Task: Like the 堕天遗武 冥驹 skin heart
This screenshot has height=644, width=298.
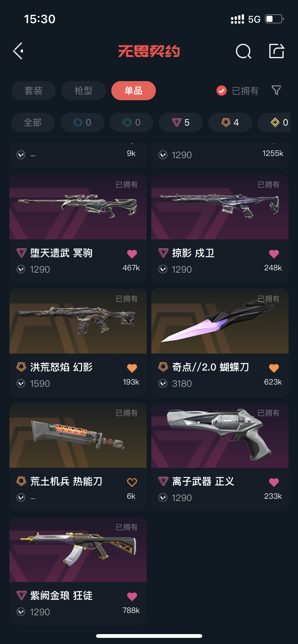Action: coord(132,254)
